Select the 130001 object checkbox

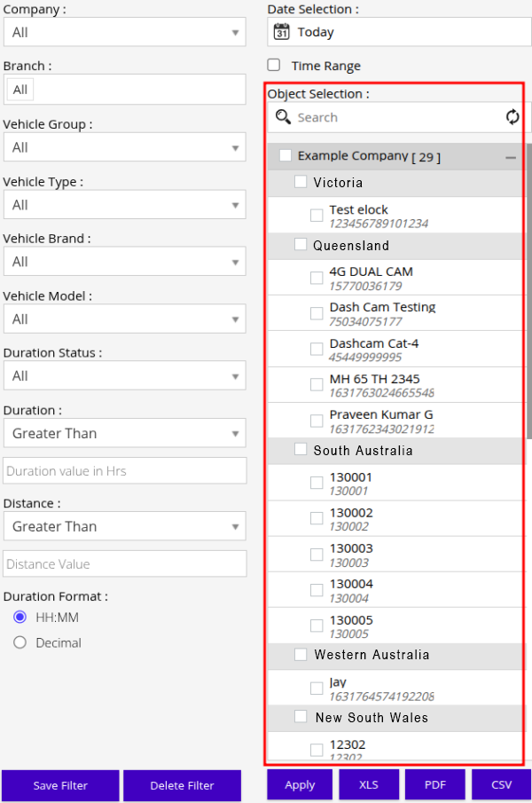[317, 483]
